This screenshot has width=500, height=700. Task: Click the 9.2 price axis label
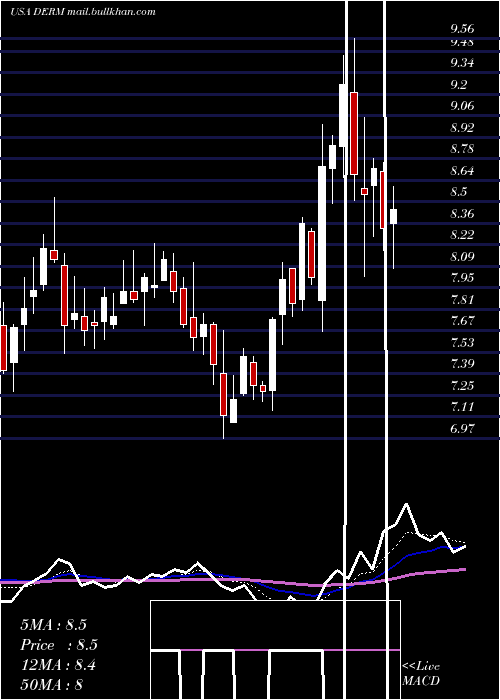tap(458, 84)
